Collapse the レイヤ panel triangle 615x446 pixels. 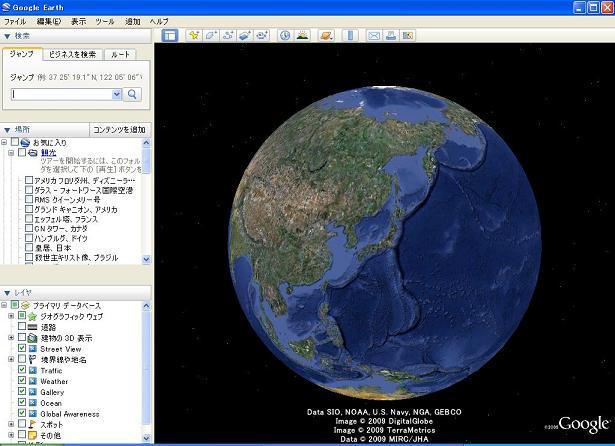(x=7, y=293)
